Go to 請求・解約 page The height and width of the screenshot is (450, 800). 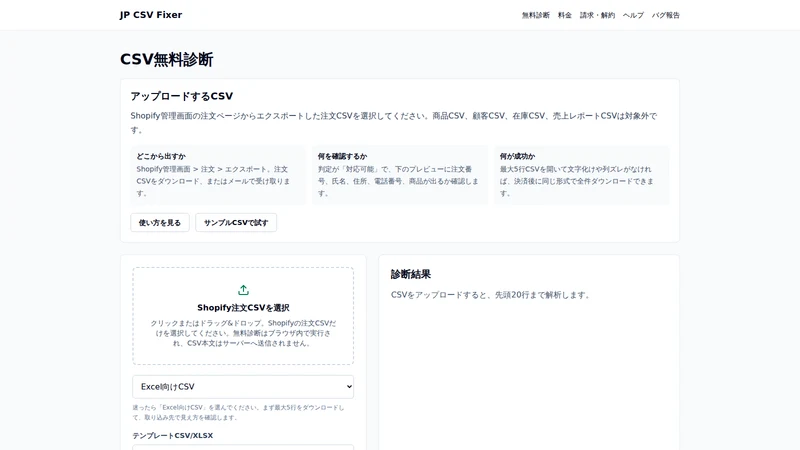click(597, 15)
